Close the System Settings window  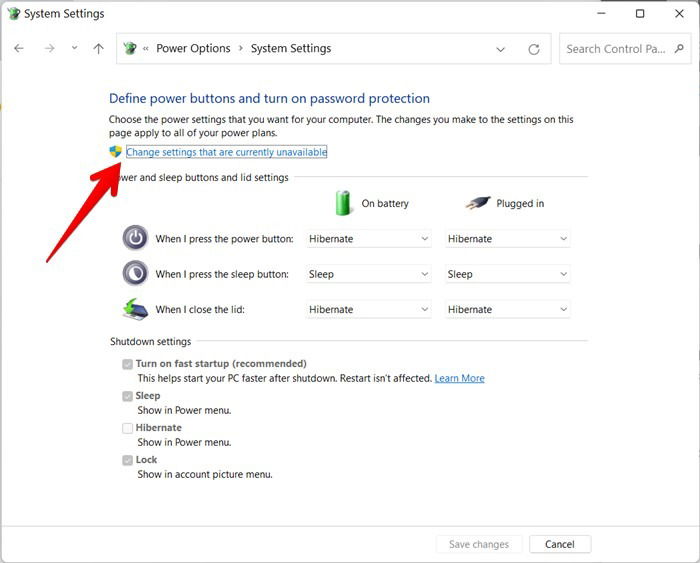point(679,13)
